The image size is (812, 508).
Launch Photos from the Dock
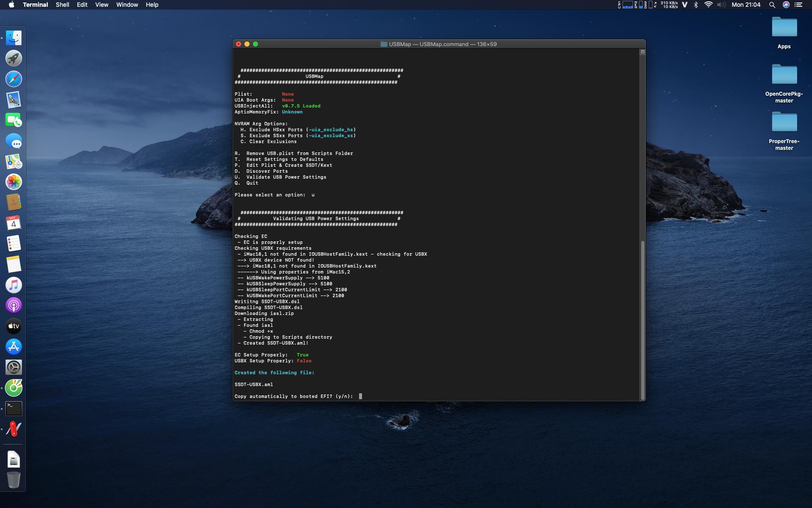click(x=14, y=182)
